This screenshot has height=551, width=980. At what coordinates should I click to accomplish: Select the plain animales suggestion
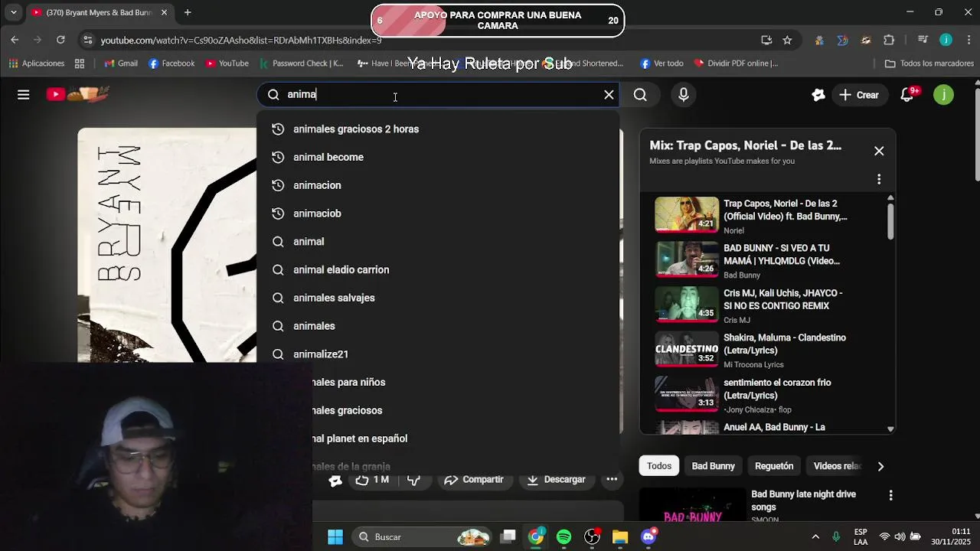438,326
